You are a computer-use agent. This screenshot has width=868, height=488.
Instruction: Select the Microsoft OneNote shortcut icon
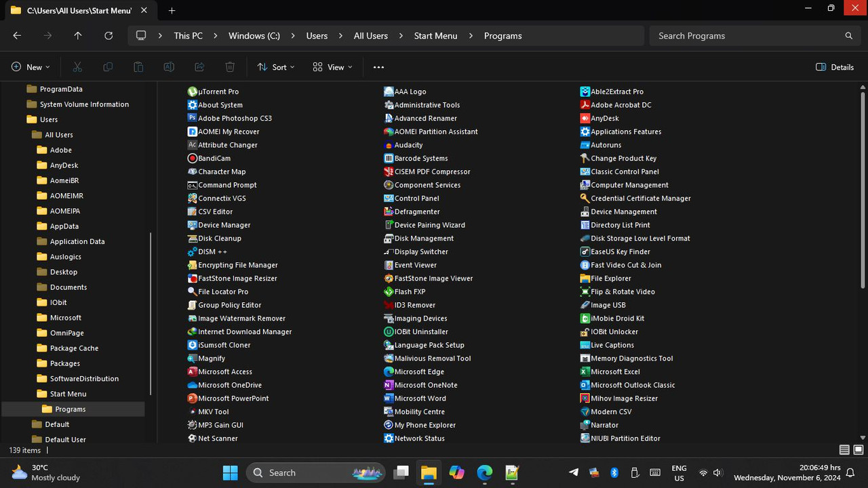click(389, 385)
